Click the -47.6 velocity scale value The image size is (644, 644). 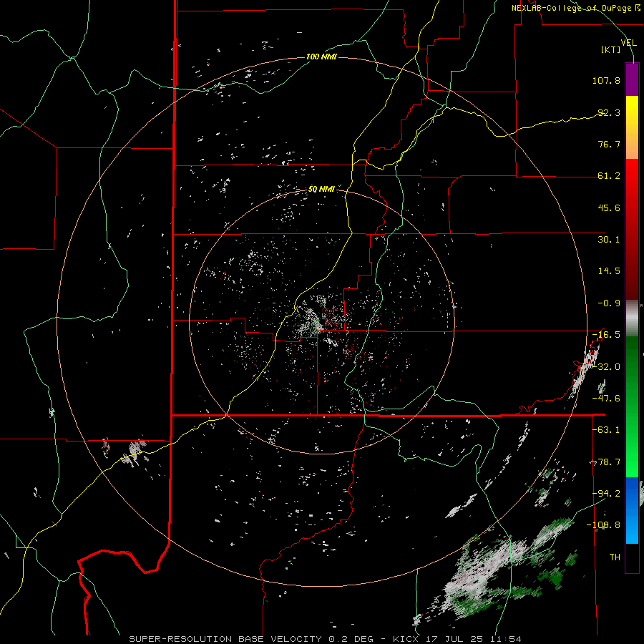click(606, 399)
